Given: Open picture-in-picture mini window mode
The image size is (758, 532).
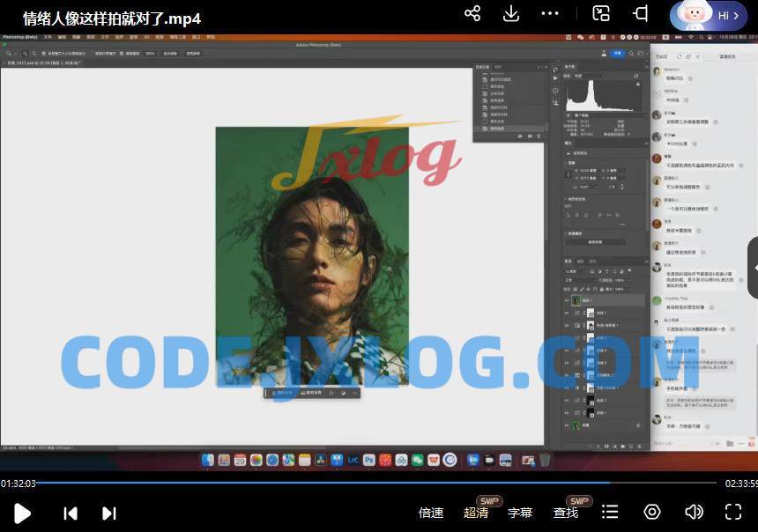Looking at the screenshot, I should click(x=601, y=13).
